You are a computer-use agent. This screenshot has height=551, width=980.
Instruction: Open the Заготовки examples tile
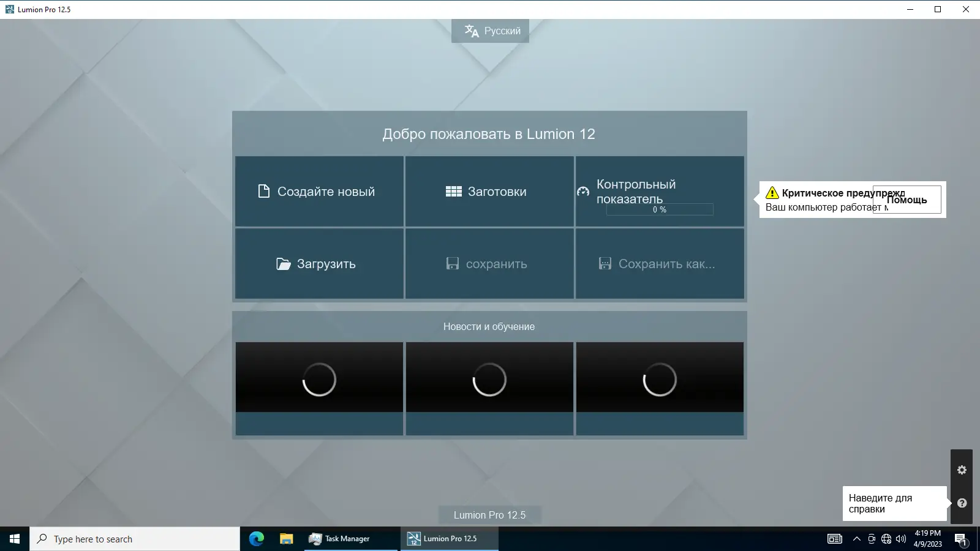pyautogui.click(x=489, y=192)
